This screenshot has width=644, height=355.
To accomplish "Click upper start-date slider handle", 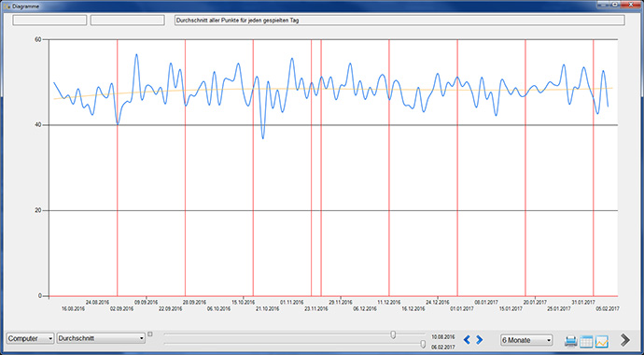I will pyautogui.click(x=393, y=334).
